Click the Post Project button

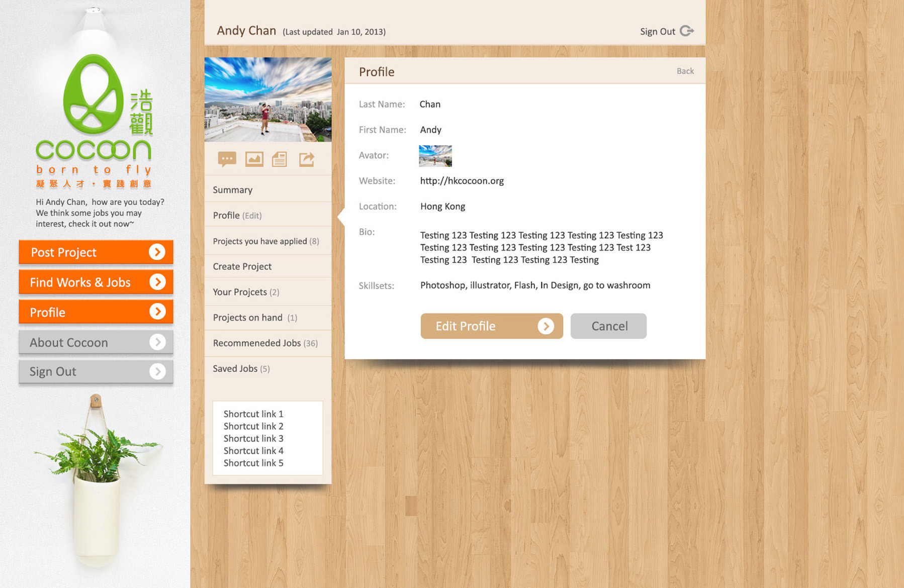(96, 252)
